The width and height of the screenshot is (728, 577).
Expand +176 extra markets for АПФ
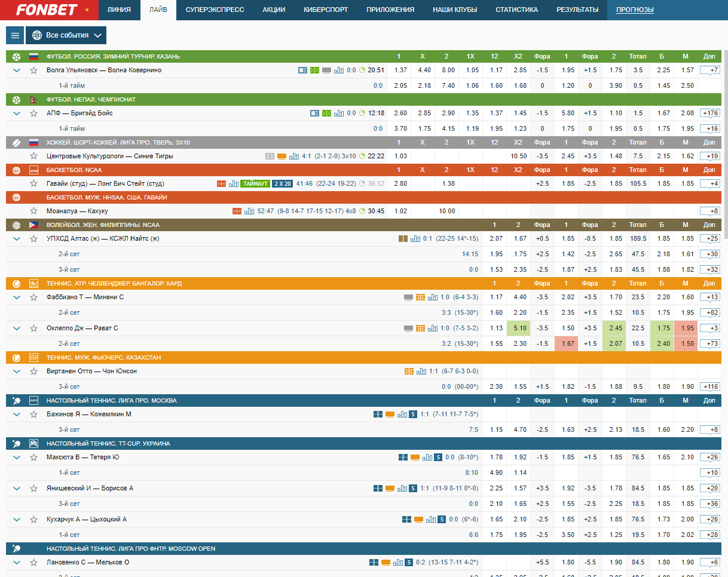(x=709, y=113)
